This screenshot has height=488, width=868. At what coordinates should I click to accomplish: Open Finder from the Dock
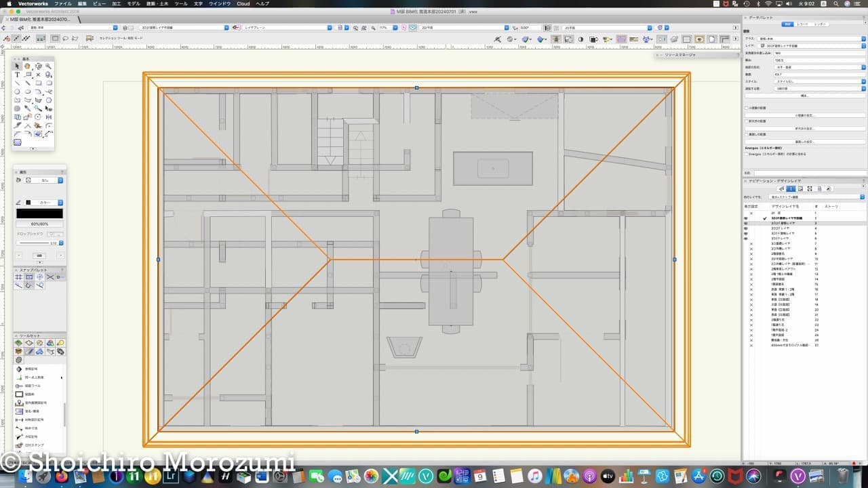pos(26,477)
